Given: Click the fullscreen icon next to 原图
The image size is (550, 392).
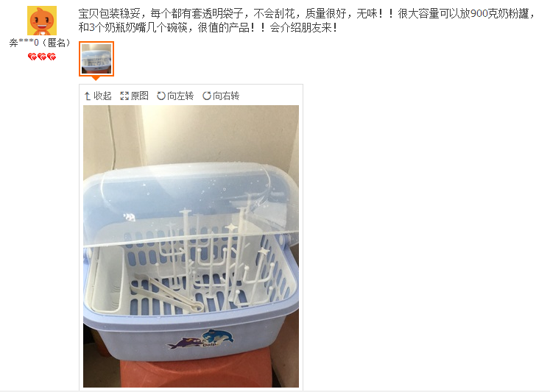Looking at the screenshot, I should coord(124,96).
